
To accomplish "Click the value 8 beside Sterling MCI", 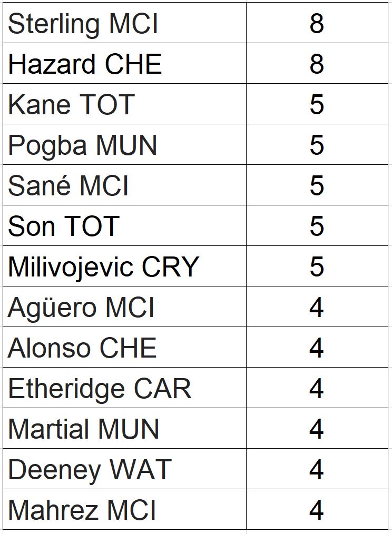I will (317, 24).
